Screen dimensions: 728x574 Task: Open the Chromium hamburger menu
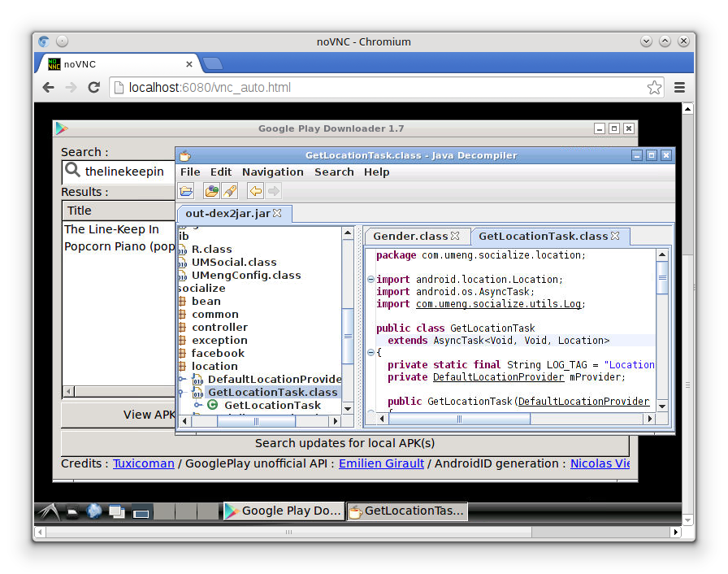(x=680, y=87)
